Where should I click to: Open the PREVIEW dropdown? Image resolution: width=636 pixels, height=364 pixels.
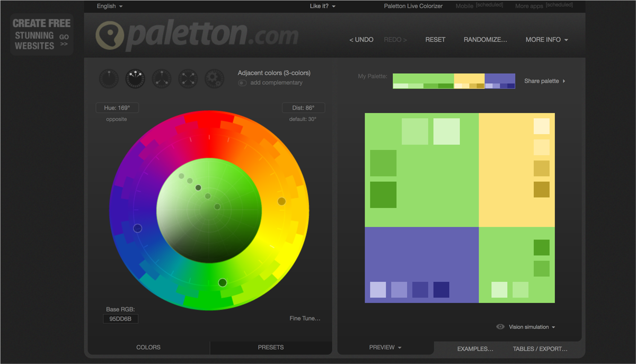[385, 347]
